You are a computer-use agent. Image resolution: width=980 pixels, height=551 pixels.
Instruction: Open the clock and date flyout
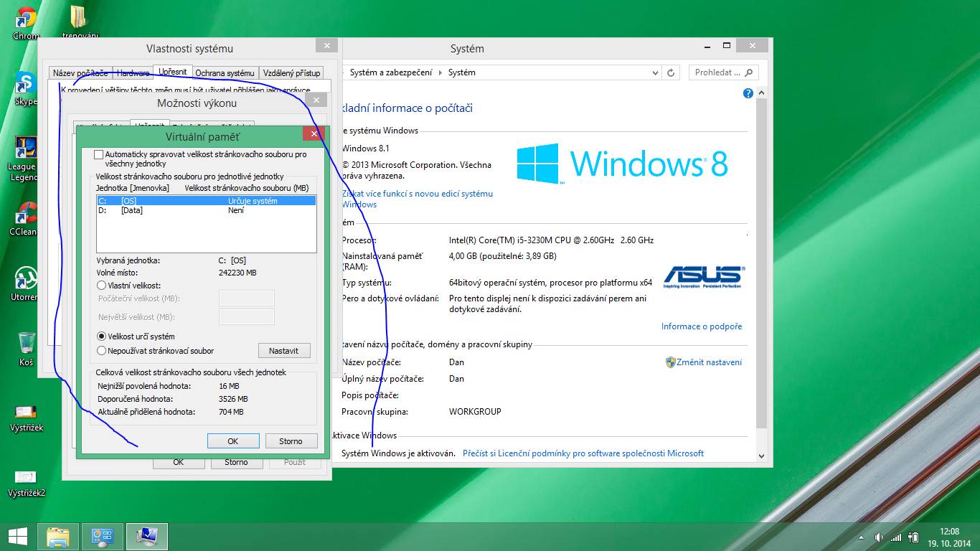[948, 537]
